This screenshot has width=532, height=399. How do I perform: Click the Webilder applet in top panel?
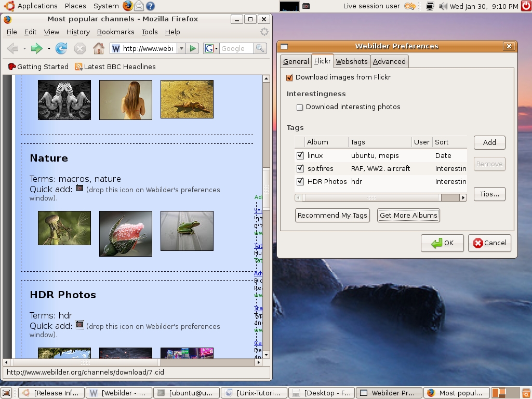(x=306, y=6)
